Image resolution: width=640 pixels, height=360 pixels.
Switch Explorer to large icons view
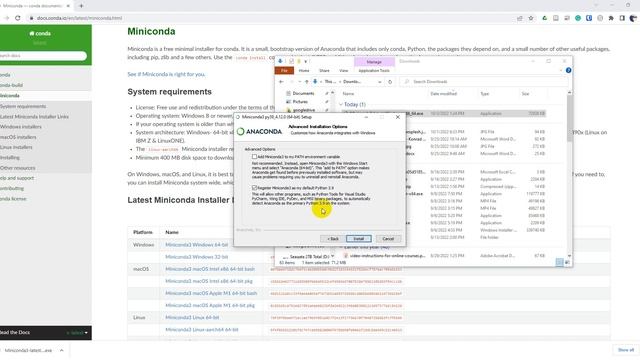(567, 262)
